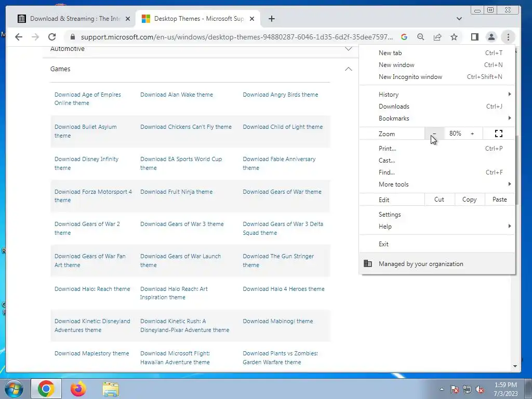
Task: Click the network tray icon
Action: [x=467, y=389]
